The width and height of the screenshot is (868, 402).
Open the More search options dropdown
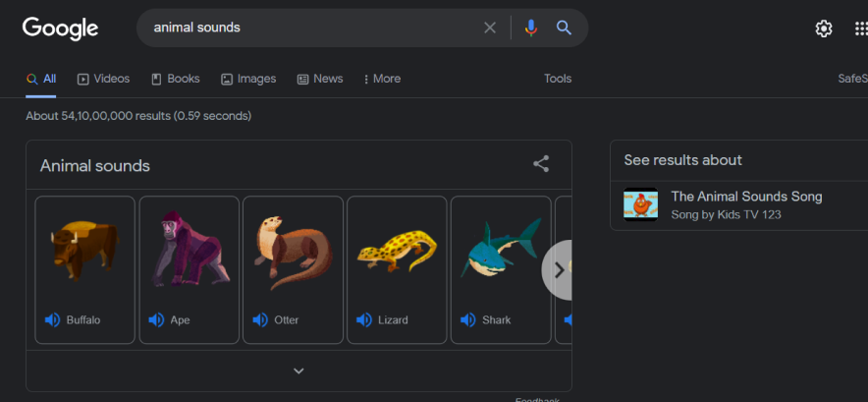pyautogui.click(x=382, y=79)
